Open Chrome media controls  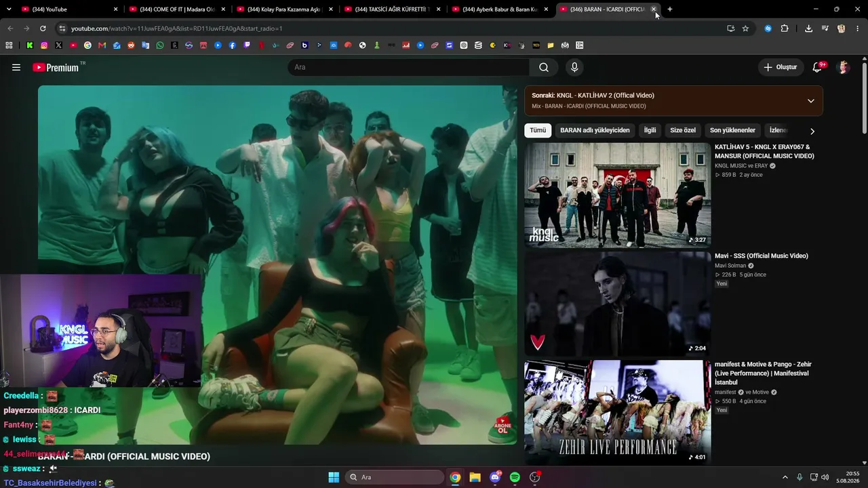[x=825, y=28]
